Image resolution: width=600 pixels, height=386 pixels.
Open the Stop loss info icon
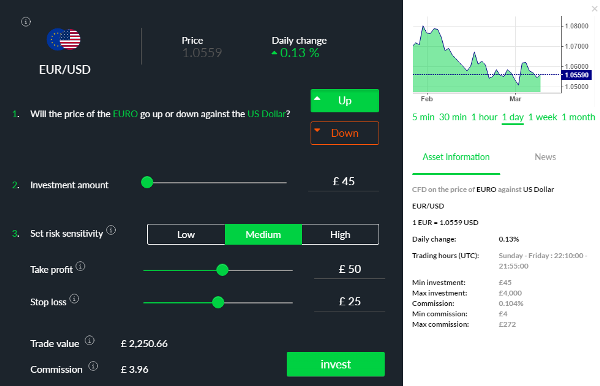coord(74,298)
